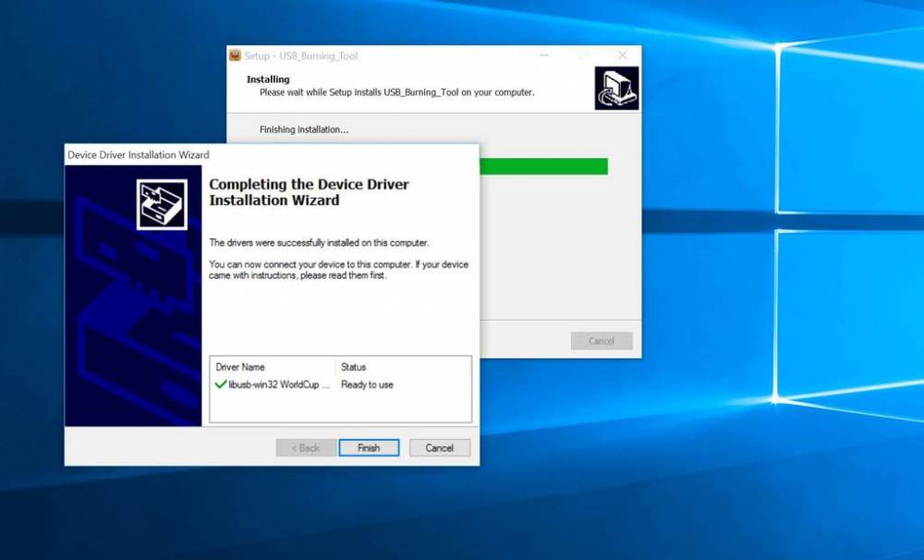Click the computer installer icon in Setup header
Viewport: 924px width, 560px height.
(616, 88)
